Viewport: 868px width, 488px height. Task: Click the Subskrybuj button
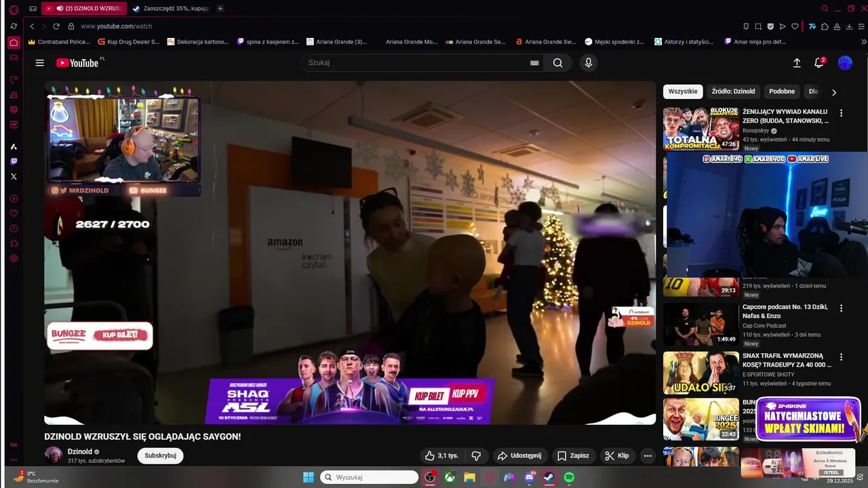[161, 455]
